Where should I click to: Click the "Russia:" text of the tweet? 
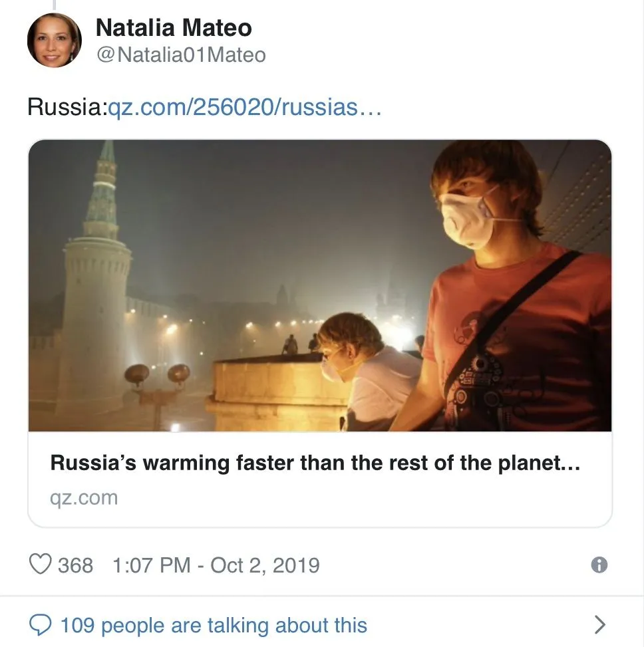pyautogui.click(x=67, y=107)
